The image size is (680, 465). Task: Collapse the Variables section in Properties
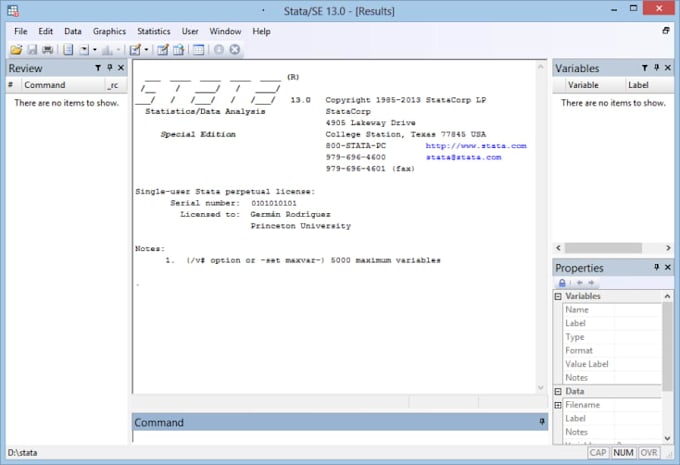click(558, 296)
